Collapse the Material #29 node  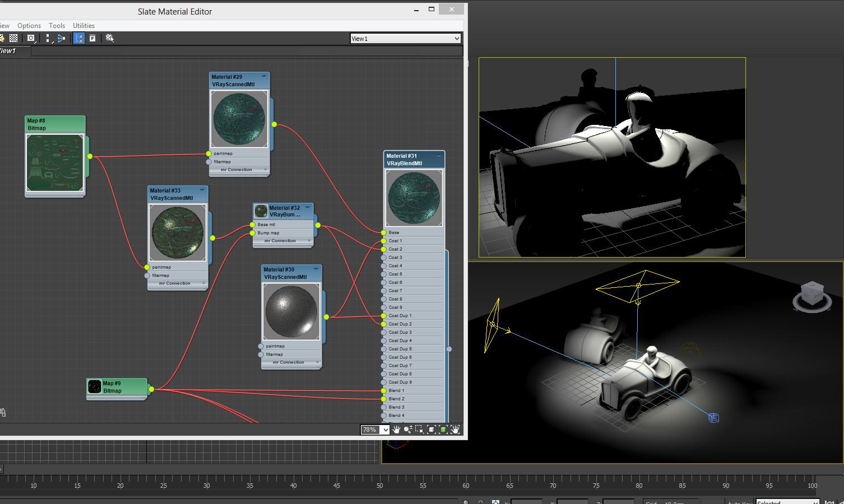pos(263,76)
